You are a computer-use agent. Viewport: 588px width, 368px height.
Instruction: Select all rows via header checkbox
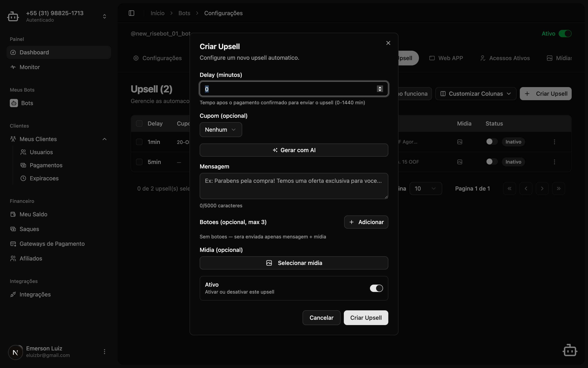pyautogui.click(x=139, y=124)
